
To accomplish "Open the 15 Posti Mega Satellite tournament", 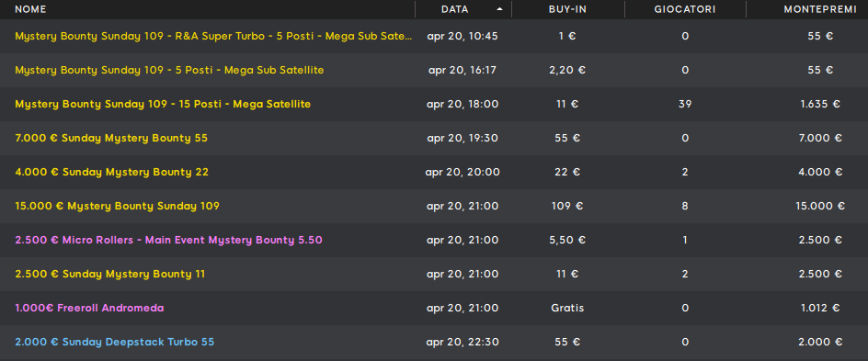I will pos(163,104).
